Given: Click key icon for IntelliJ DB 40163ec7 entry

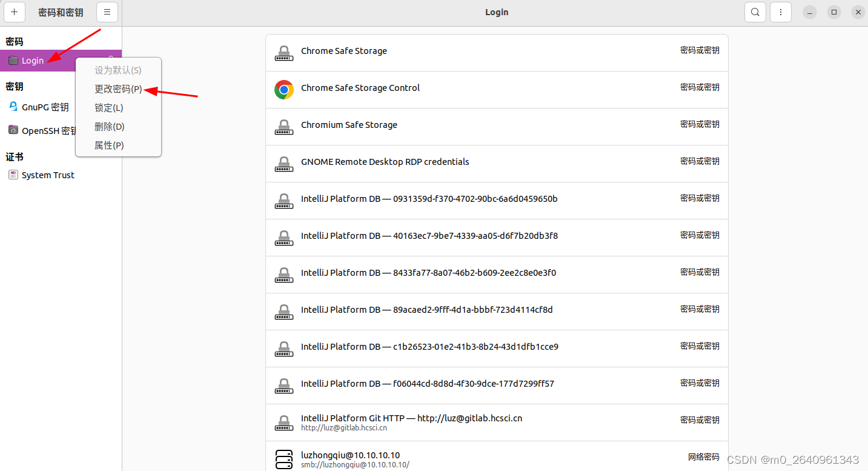Looking at the screenshot, I should (x=283, y=238).
